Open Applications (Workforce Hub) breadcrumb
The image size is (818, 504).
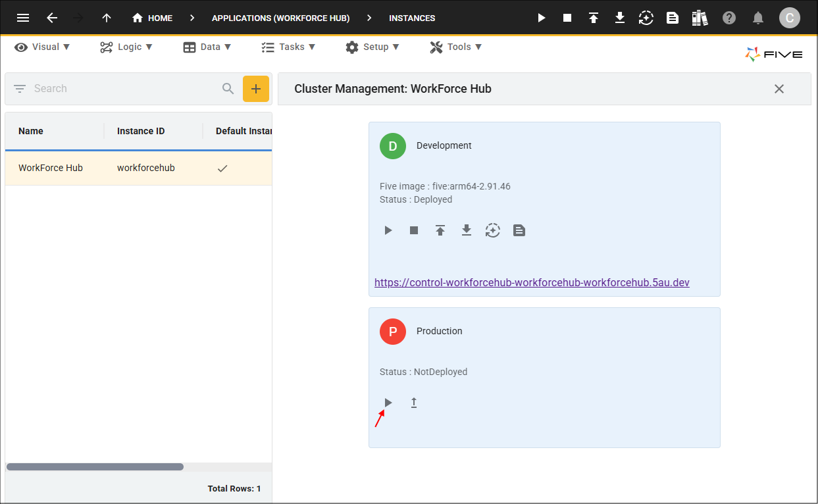[280, 18]
